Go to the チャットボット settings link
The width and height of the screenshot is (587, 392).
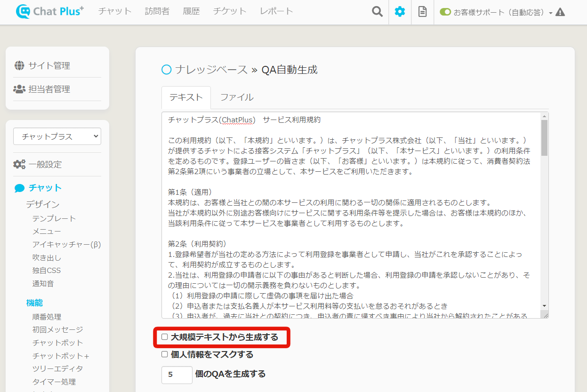57,343
